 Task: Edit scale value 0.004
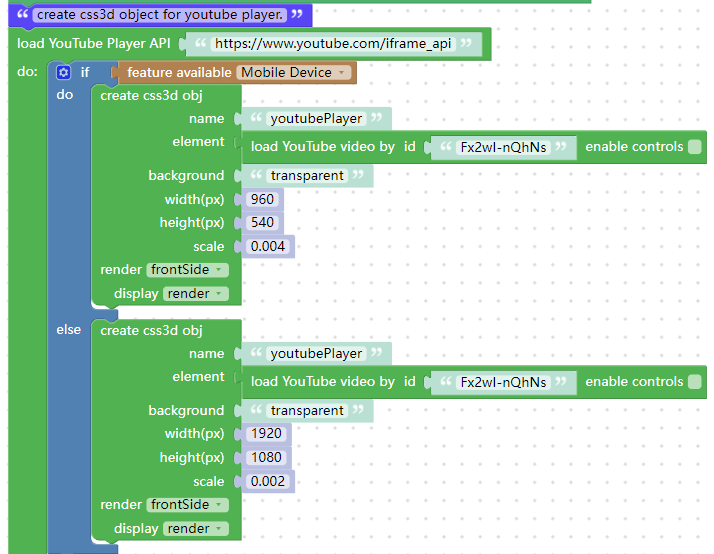[268, 246]
